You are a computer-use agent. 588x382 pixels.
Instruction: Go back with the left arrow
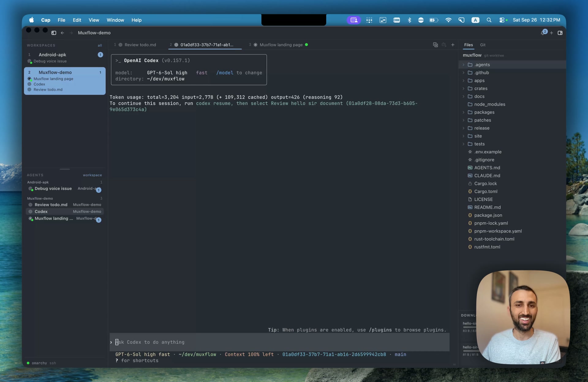coord(62,33)
